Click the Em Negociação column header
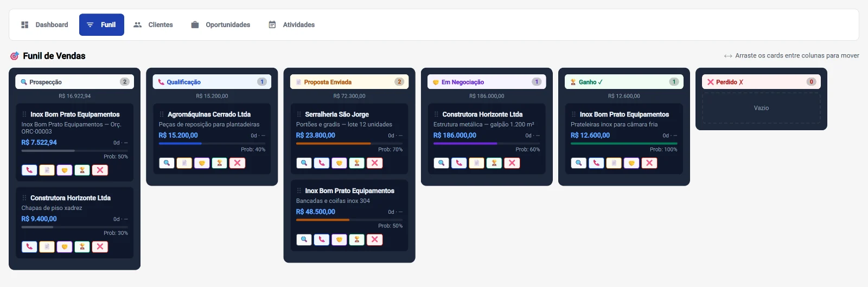 point(487,82)
